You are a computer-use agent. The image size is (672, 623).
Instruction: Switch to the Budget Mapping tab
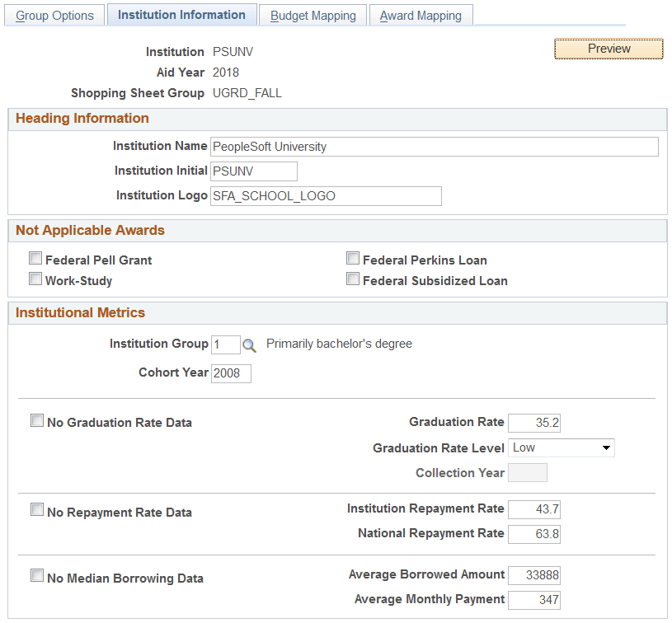click(313, 14)
